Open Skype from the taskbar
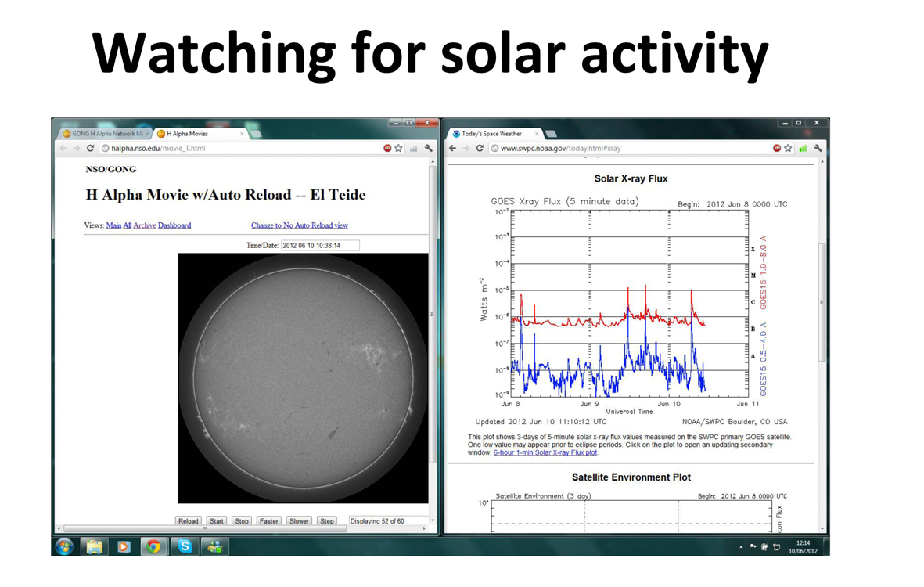 tap(185, 547)
